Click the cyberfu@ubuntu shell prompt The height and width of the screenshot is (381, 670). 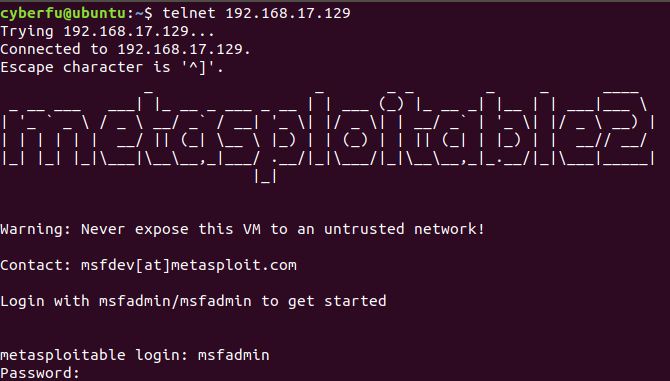tap(76, 13)
